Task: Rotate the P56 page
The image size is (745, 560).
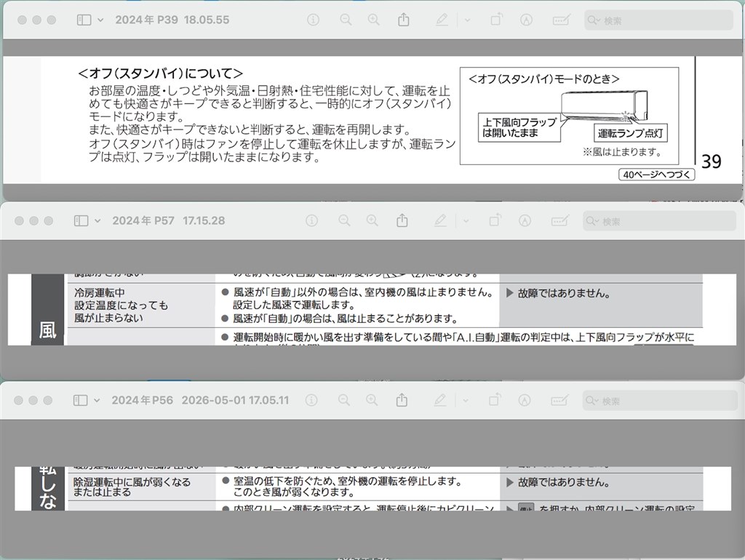Action: point(495,400)
